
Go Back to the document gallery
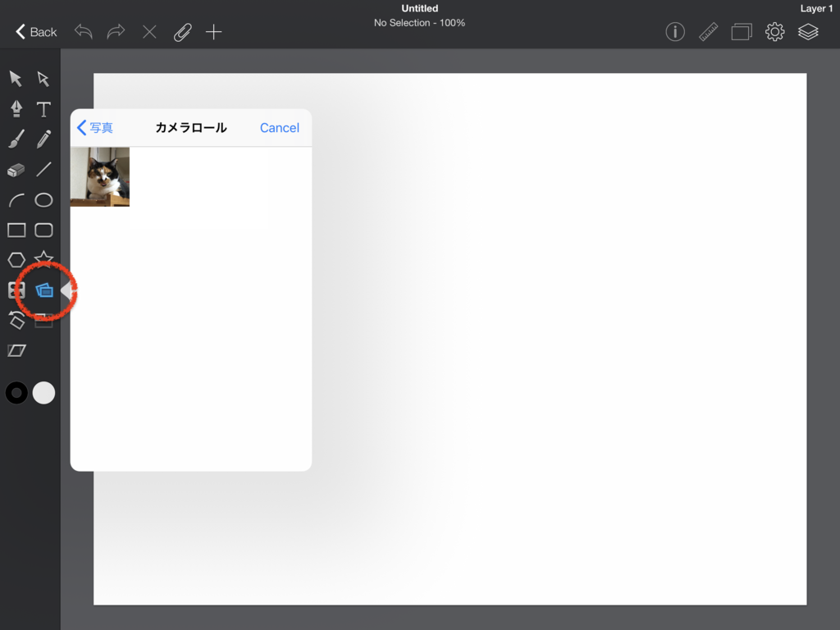tap(36, 32)
